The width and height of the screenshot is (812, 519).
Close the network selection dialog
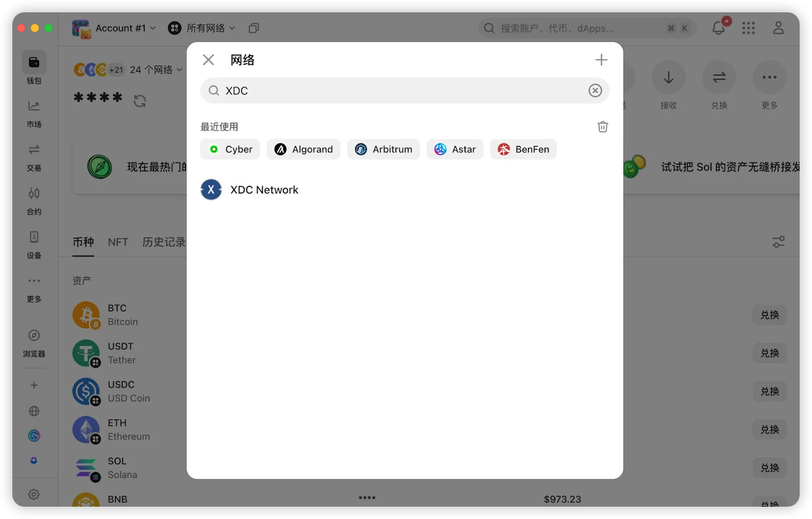[x=208, y=60]
